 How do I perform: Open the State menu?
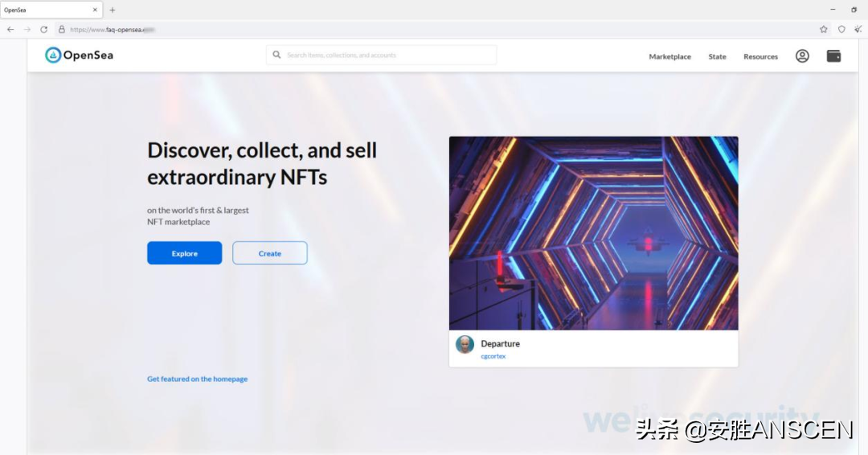[717, 56]
